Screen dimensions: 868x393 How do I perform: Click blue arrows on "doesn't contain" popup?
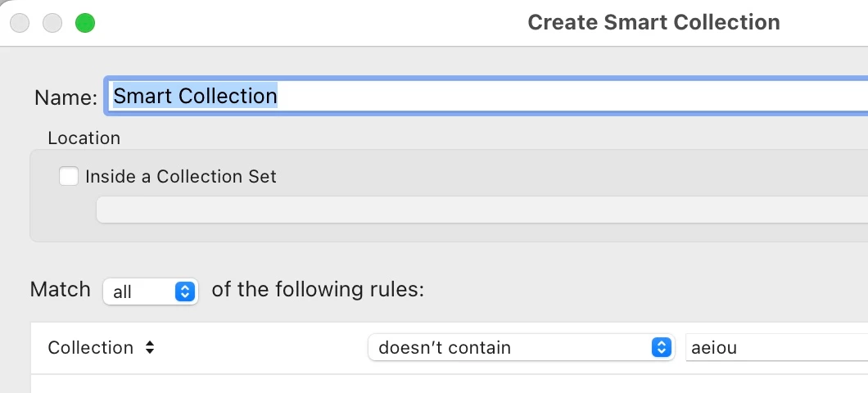click(x=660, y=347)
